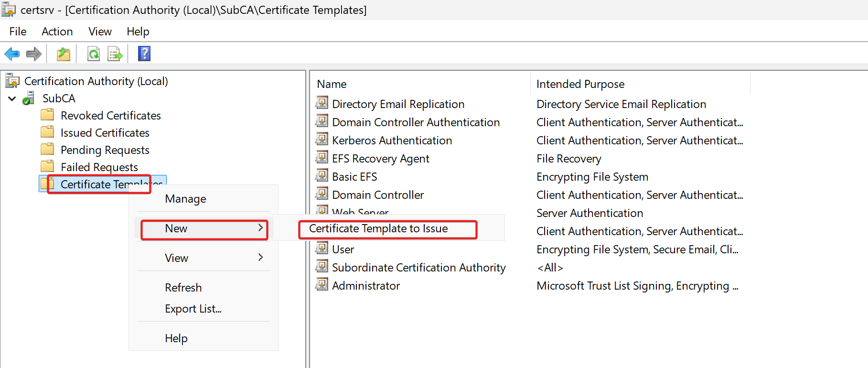868x368 pixels.
Task: Click the Export List toolbar icon
Action: pos(115,54)
